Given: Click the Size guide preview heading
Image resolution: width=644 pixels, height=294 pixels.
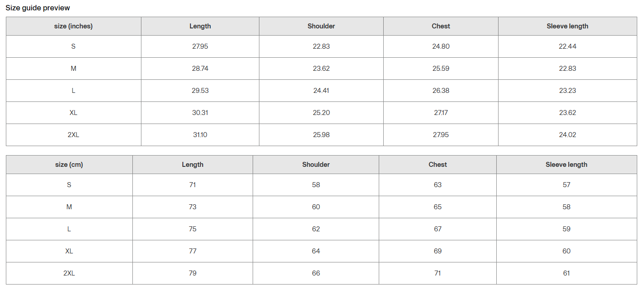Looking at the screenshot, I should point(38,8).
